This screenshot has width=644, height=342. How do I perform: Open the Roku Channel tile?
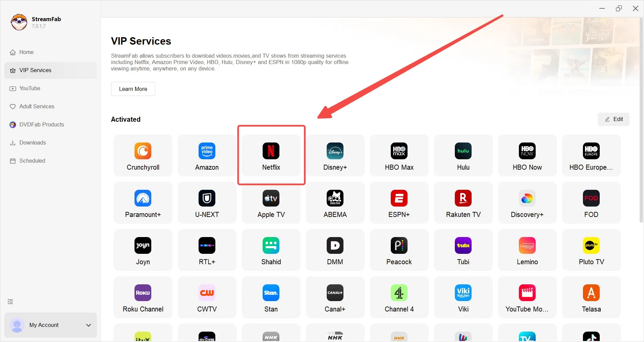pos(143,297)
